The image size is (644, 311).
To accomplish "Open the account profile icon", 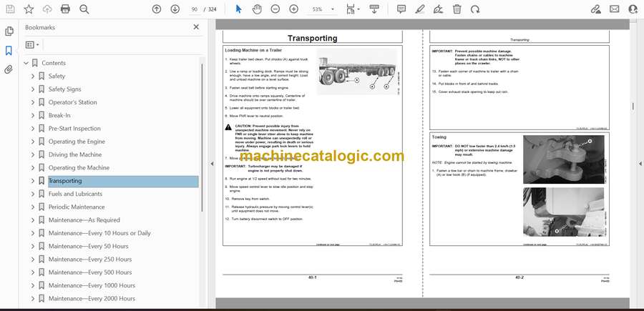I will 633,9.
